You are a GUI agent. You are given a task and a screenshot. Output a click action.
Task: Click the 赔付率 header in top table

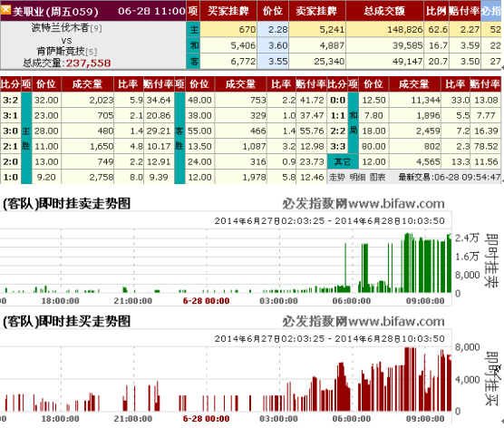click(x=464, y=11)
